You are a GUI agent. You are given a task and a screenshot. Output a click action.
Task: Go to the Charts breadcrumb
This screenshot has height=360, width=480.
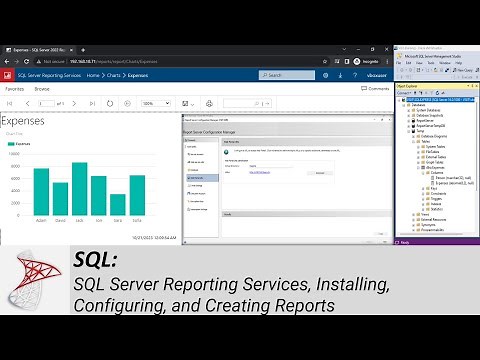point(114,75)
